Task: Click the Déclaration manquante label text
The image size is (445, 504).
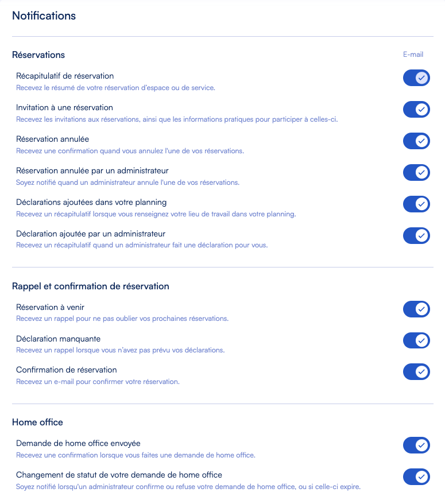Action: (58, 339)
